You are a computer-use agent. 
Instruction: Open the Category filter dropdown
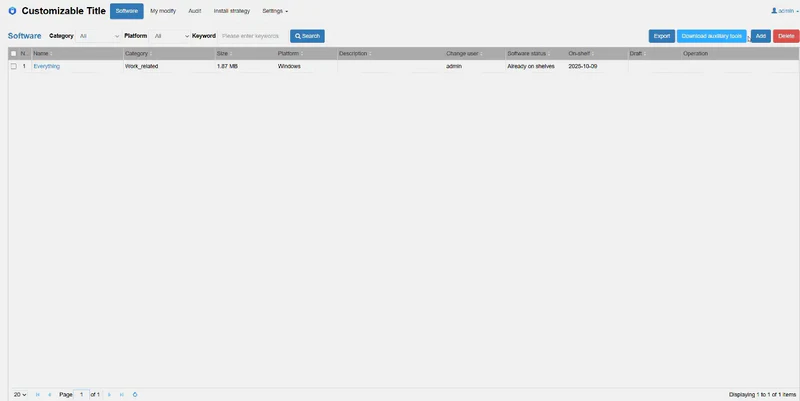coord(98,36)
